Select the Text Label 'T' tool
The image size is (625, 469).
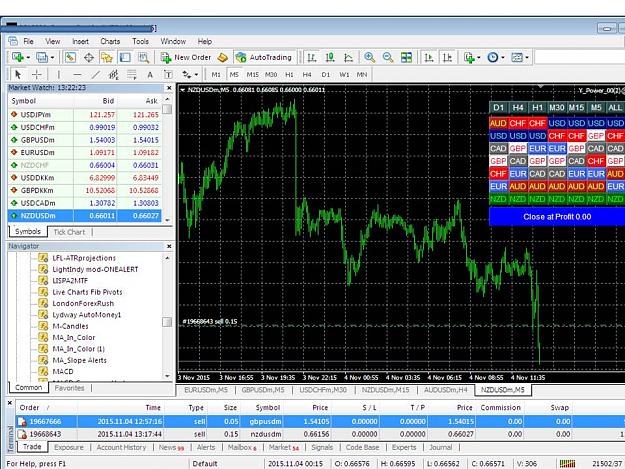pos(168,75)
